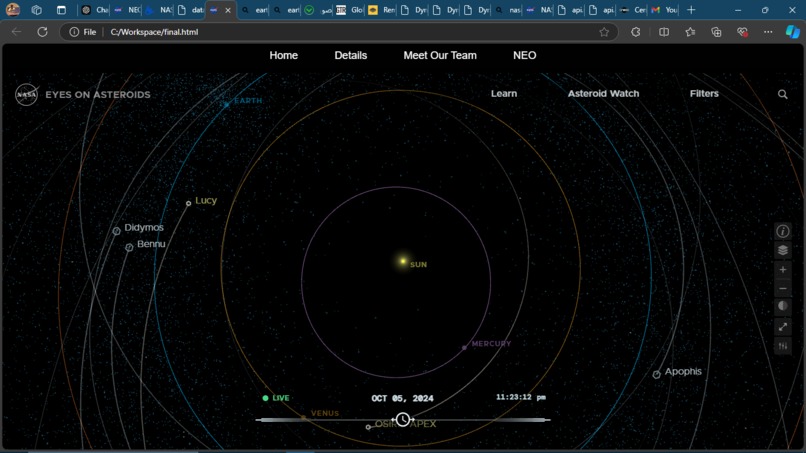Click the File site info icon

(x=83, y=32)
